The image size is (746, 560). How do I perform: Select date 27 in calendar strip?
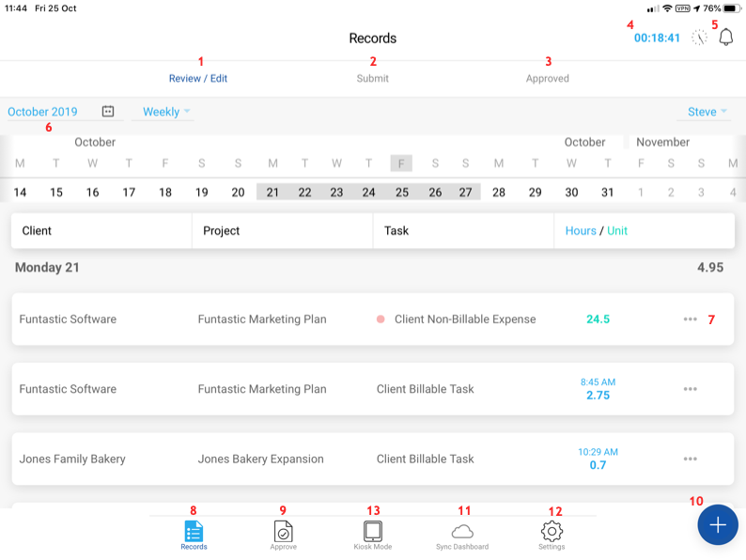pos(465,192)
